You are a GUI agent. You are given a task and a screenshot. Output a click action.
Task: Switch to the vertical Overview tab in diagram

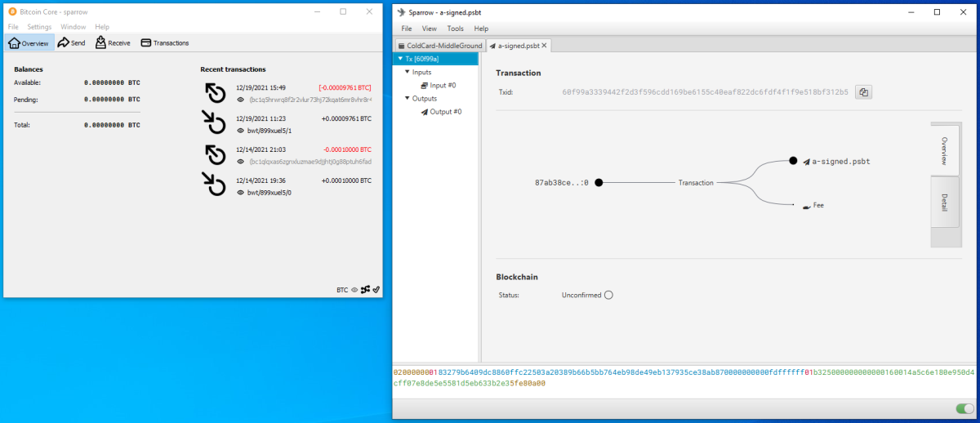pyautogui.click(x=945, y=151)
